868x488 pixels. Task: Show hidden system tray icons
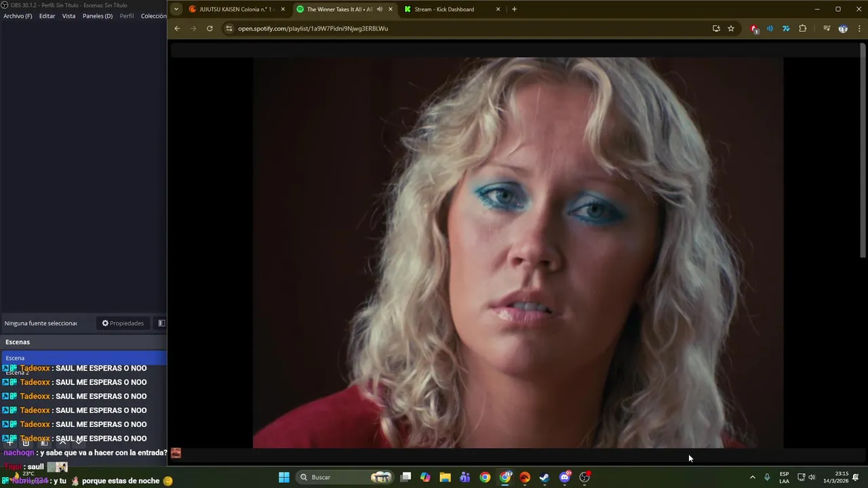tap(752, 477)
